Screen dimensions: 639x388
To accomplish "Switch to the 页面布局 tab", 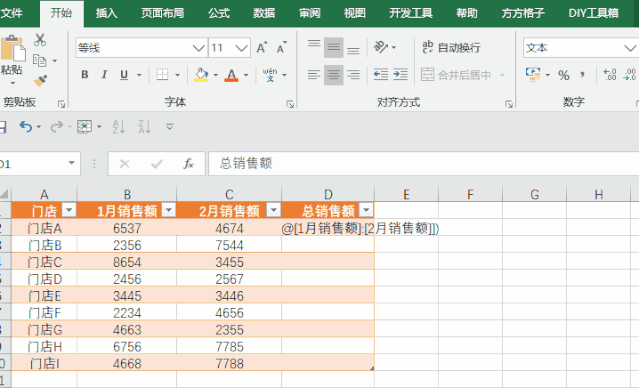I will tap(162, 13).
